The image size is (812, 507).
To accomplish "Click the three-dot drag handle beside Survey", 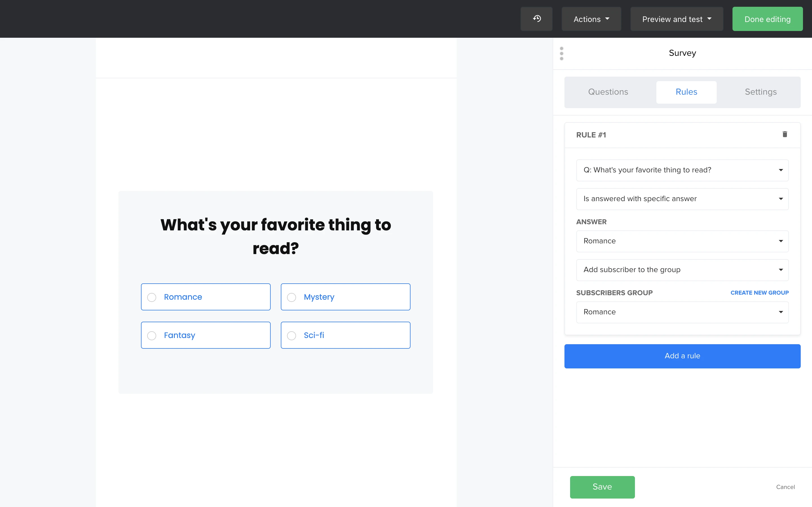I will (x=561, y=54).
